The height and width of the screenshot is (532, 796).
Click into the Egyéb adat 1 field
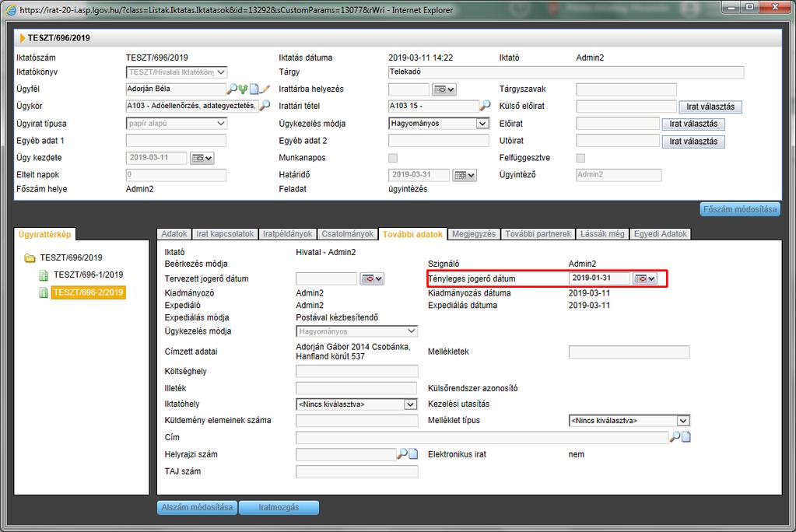pos(176,141)
